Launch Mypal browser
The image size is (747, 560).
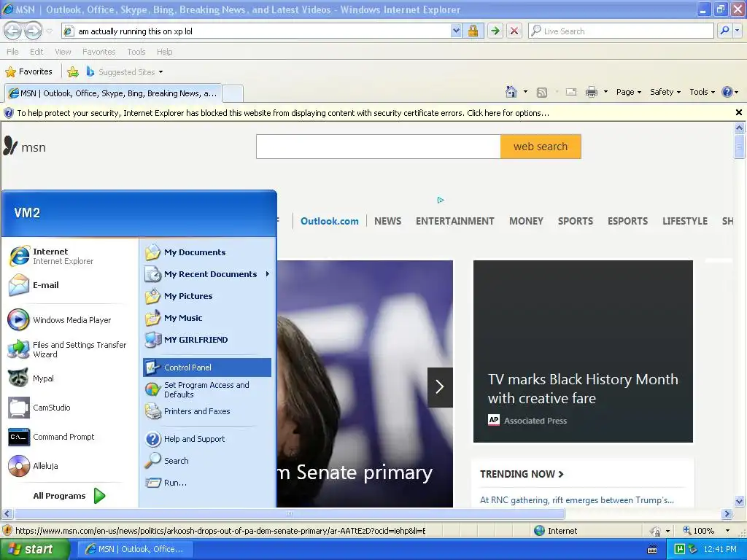[x=70, y=378]
